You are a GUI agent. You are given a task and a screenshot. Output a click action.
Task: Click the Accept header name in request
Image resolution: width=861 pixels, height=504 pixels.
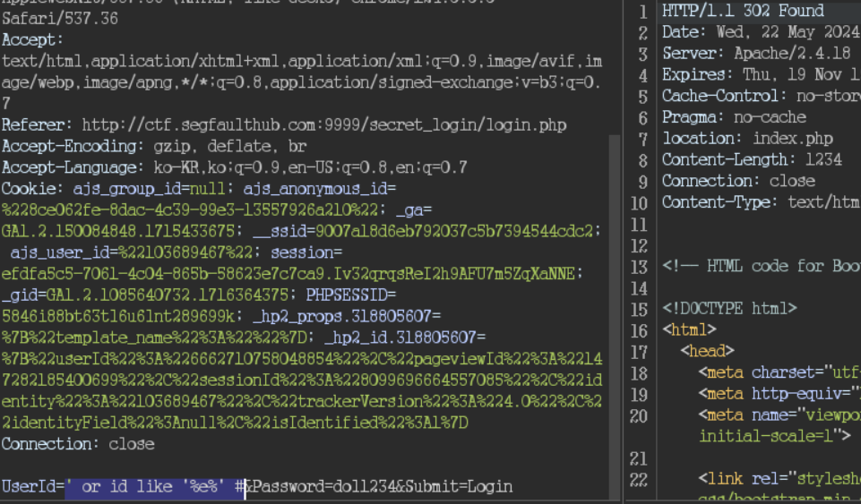pos(32,40)
